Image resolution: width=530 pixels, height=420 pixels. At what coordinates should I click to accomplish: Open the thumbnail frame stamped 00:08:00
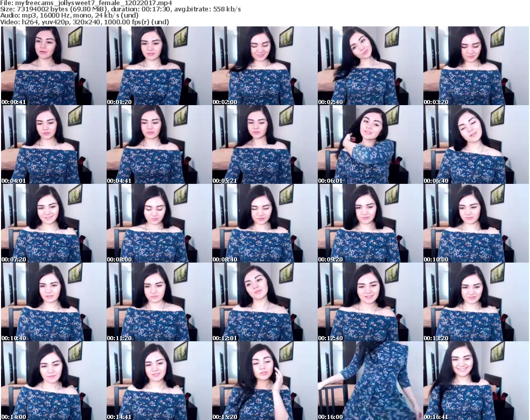coord(159,223)
